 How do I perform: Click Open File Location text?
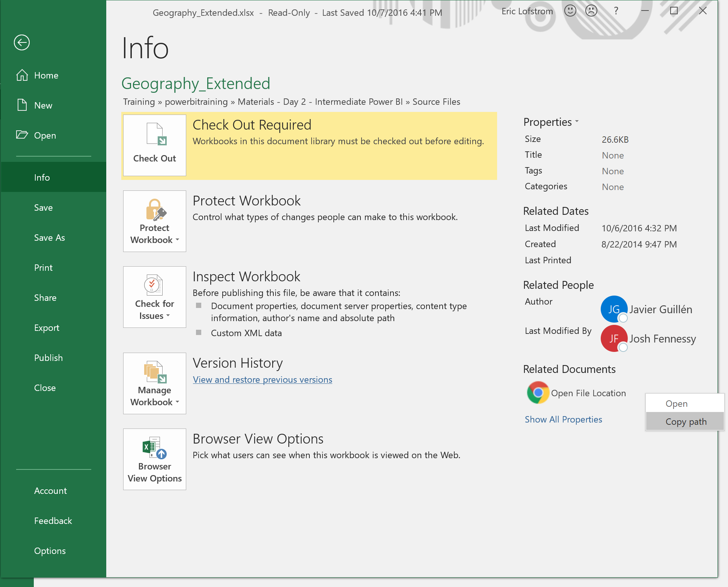pos(588,393)
